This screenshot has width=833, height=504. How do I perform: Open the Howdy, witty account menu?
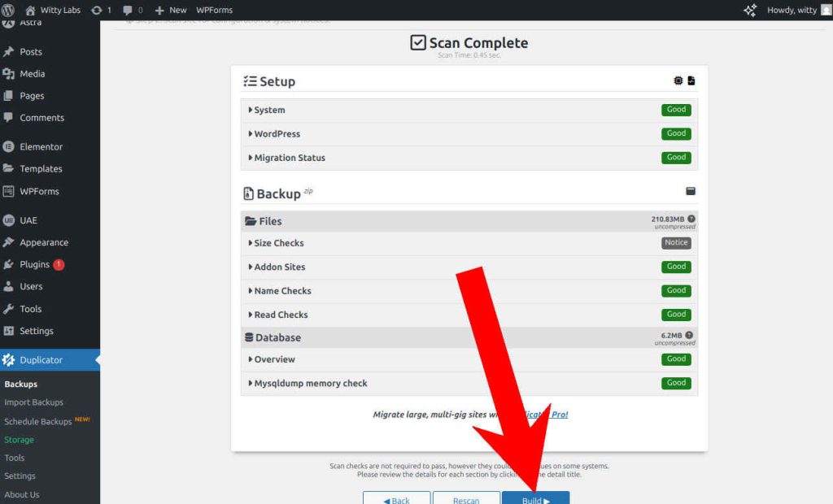[799, 10]
